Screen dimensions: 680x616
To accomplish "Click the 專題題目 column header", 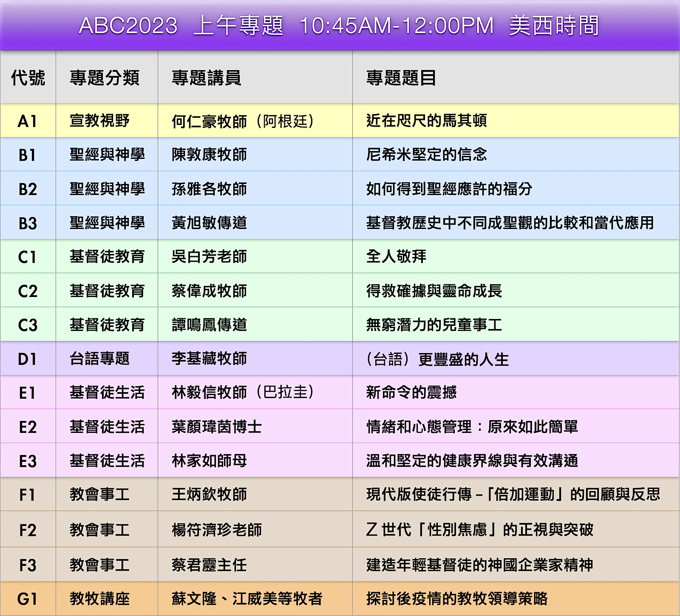I will click(401, 78).
